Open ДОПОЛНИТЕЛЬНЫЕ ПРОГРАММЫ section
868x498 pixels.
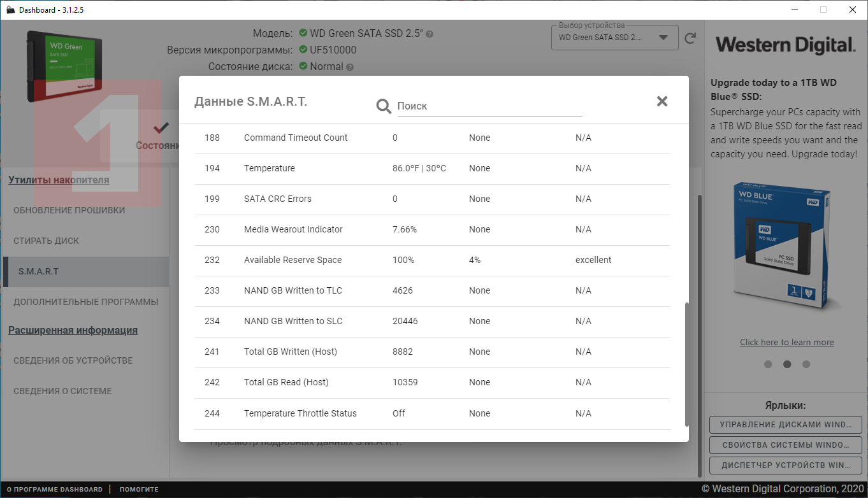click(86, 302)
